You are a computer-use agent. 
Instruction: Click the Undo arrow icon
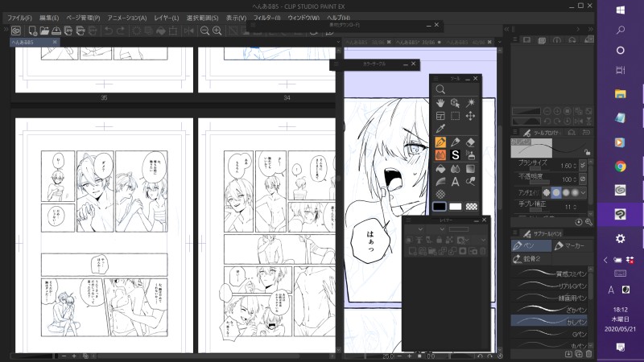point(109,31)
